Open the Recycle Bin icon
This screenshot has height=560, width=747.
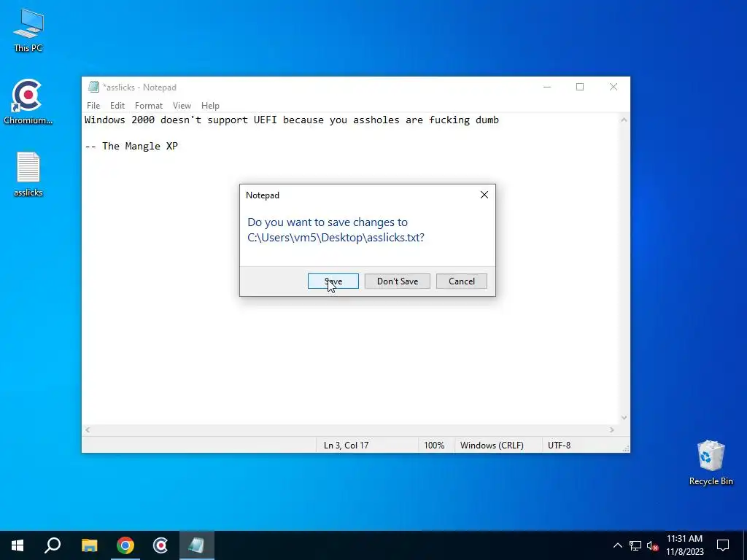pyautogui.click(x=711, y=462)
